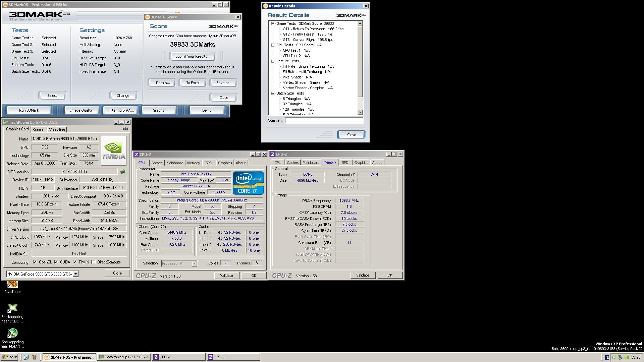Open the MSI Afterburner desktop shortcut
The height and width of the screenshot is (362, 644).
point(12,334)
